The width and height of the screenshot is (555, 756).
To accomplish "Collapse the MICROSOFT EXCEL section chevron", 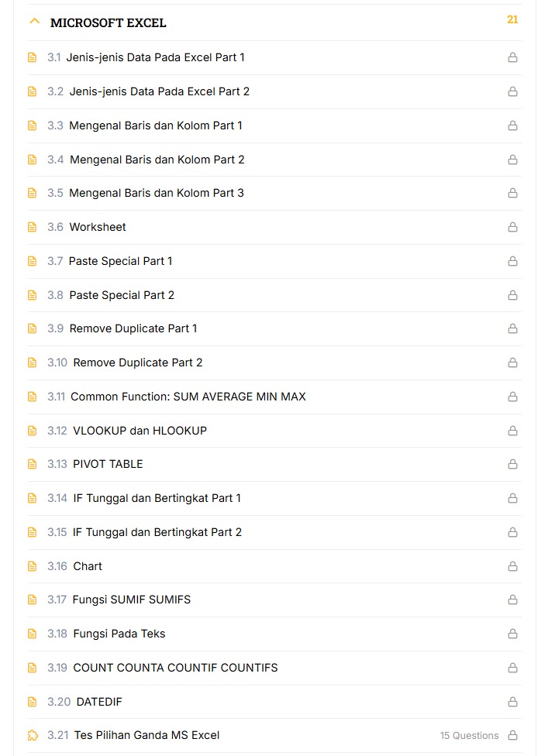I will click(34, 22).
